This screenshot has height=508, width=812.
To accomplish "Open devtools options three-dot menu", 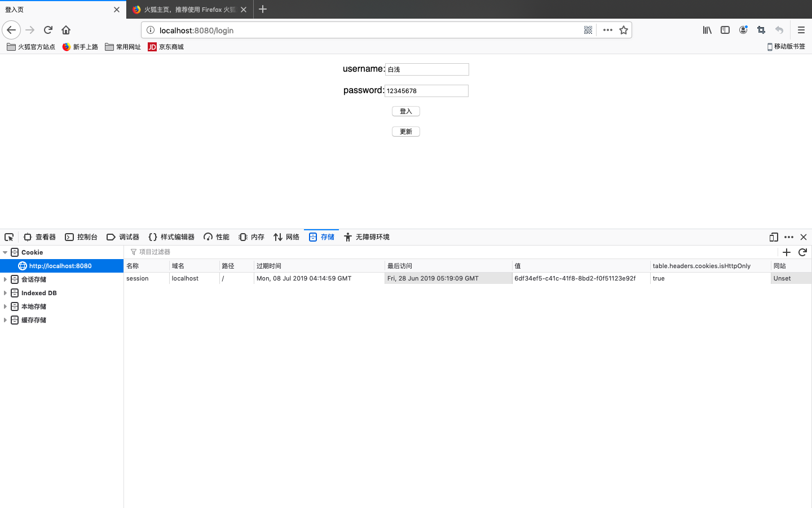I will coord(789,237).
